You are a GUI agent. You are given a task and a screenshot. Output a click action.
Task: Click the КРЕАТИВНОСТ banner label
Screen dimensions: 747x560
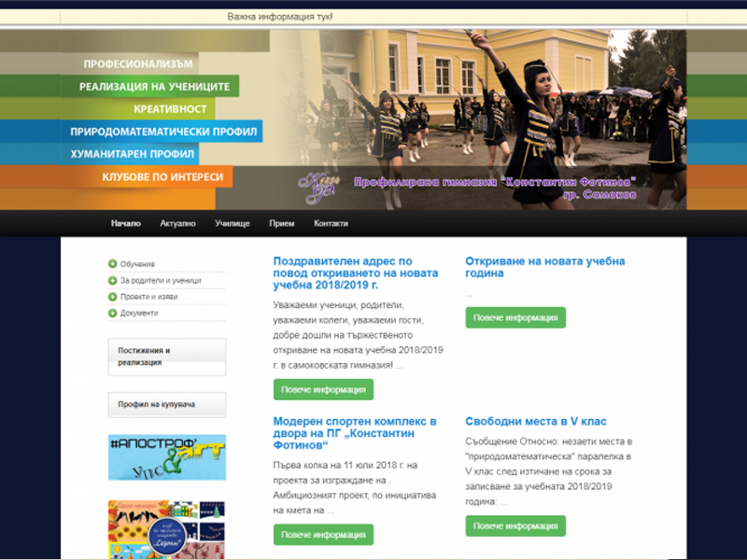(170, 109)
